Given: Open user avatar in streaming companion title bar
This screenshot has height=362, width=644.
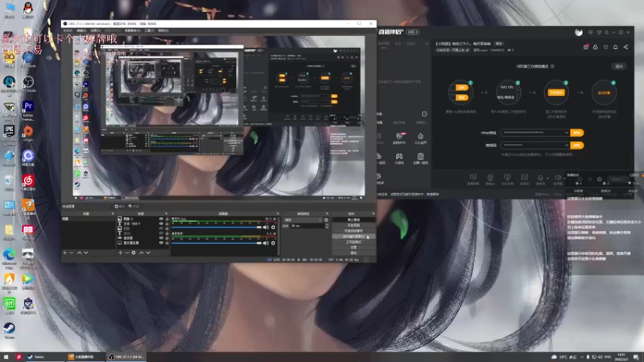Looking at the screenshot, I should [x=579, y=32].
